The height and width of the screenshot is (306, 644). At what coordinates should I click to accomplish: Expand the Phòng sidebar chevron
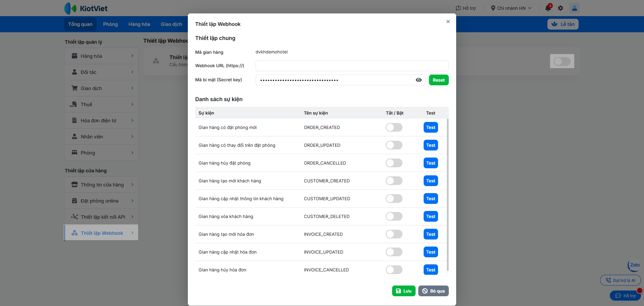132,152
